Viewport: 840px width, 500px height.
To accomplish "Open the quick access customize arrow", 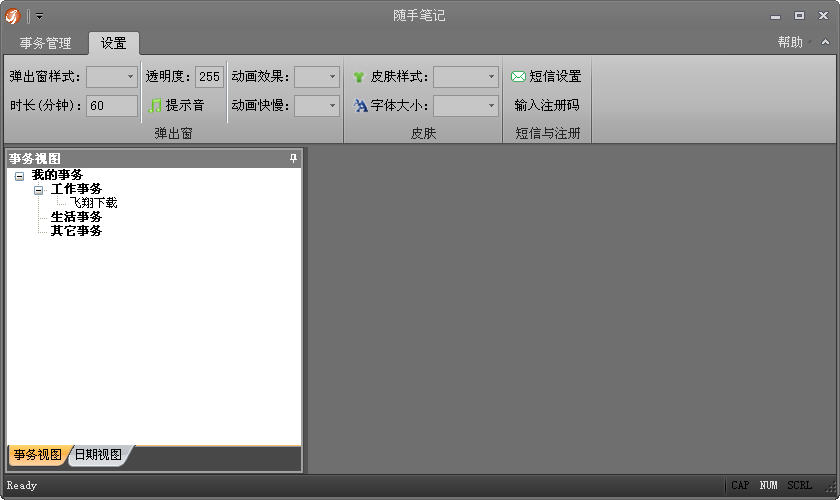I will tap(40, 16).
